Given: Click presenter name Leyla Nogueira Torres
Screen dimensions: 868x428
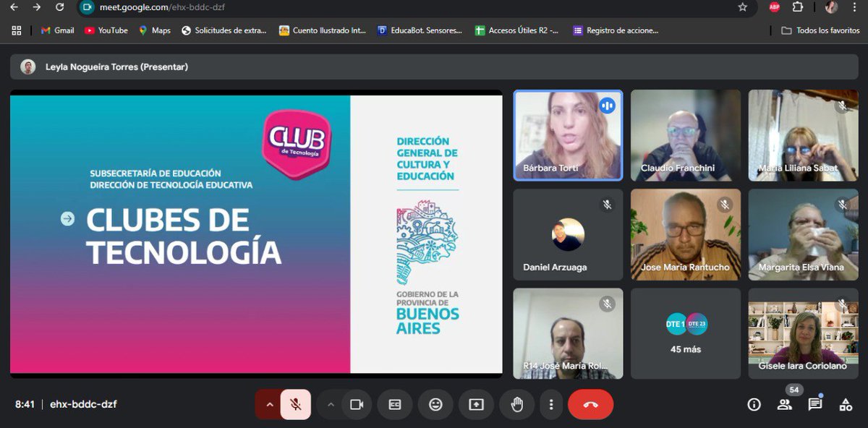Looking at the screenshot, I should tap(116, 67).
